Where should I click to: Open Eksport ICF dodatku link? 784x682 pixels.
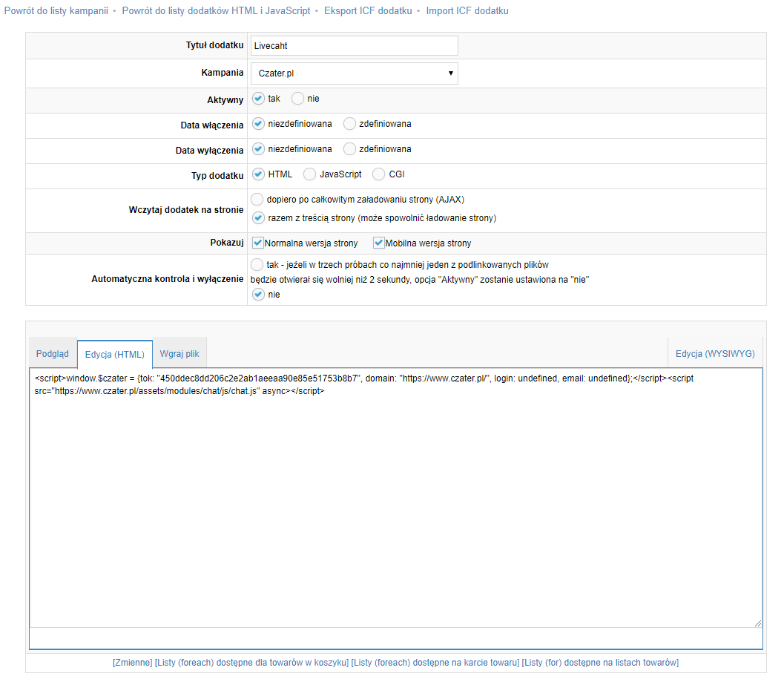click(367, 11)
